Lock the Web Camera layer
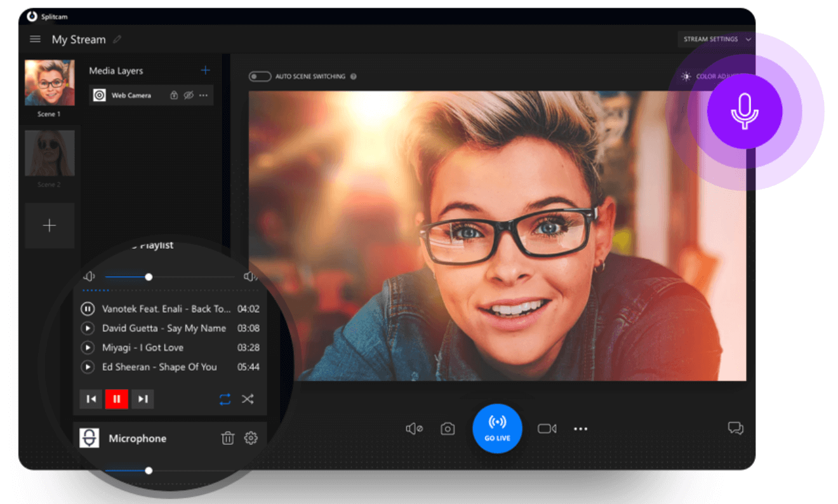This screenshot has width=838, height=504. [x=173, y=95]
